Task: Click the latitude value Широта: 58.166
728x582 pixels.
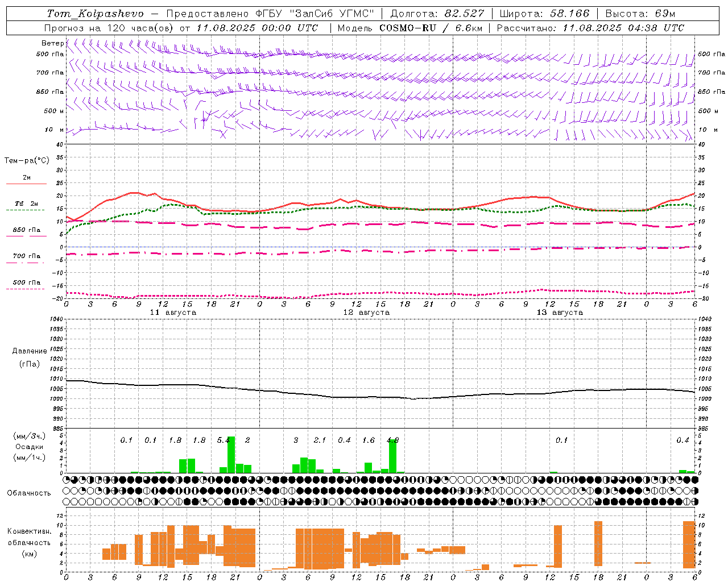Action: click(545, 14)
